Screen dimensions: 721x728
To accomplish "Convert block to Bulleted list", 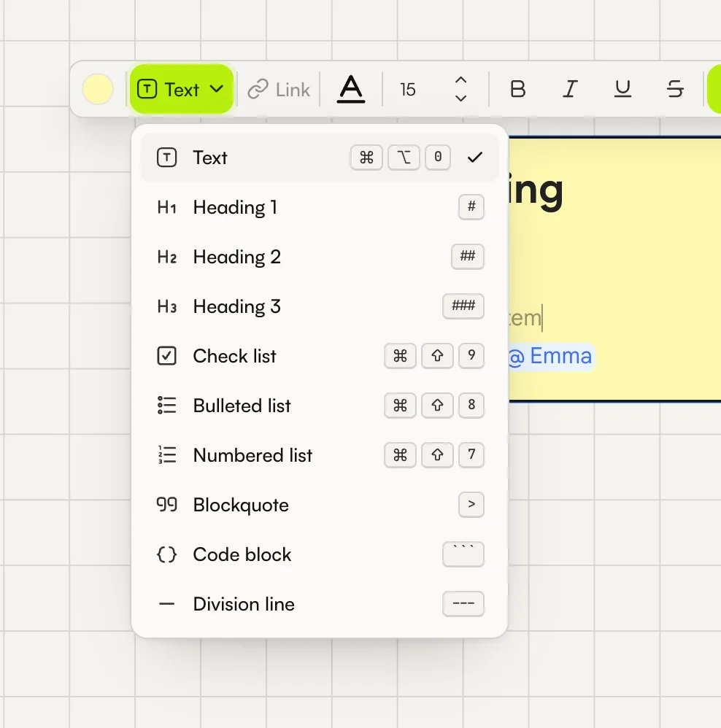I will point(320,406).
